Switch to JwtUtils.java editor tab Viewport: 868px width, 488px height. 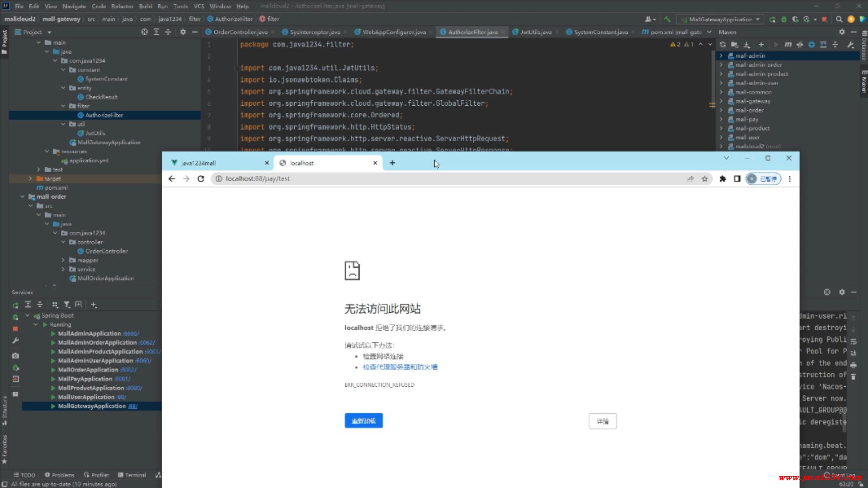536,32
